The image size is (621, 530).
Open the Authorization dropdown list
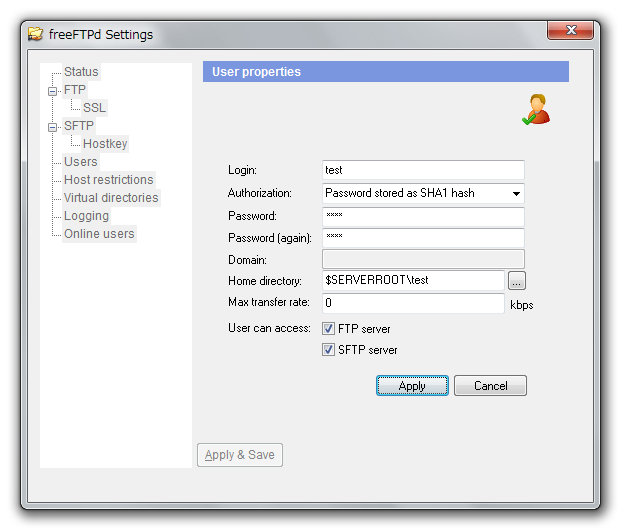pyautogui.click(x=516, y=194)
